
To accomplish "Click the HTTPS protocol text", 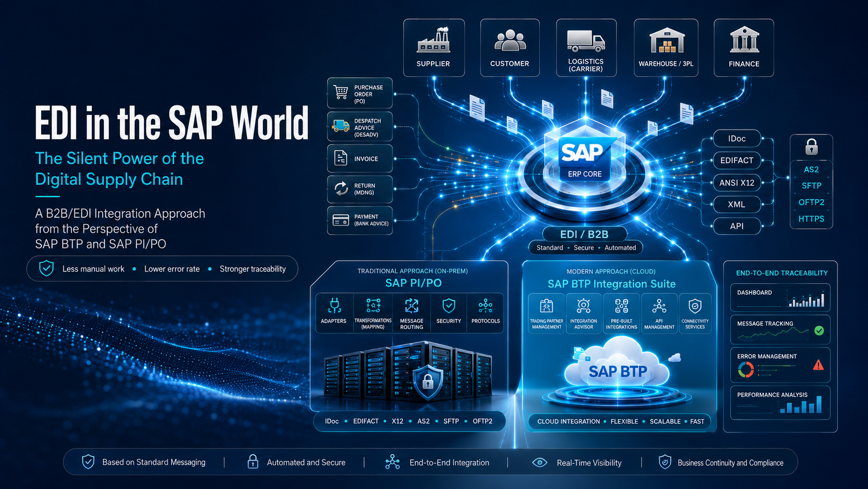I will coord(811,219).
